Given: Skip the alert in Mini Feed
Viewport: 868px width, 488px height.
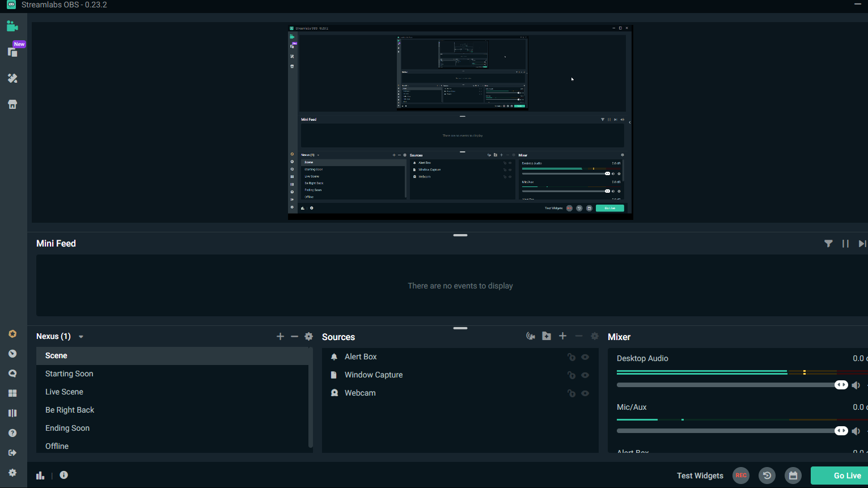Looking at the screenshot, I should [862, 244].
